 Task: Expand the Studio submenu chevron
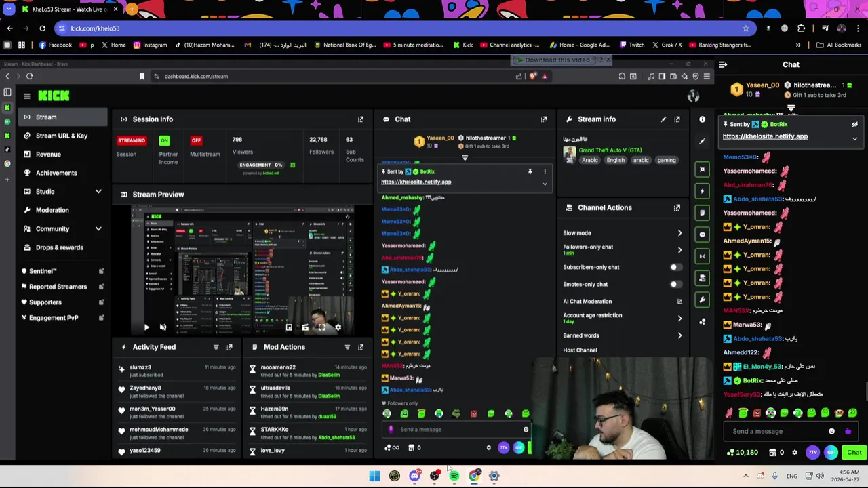98,192
